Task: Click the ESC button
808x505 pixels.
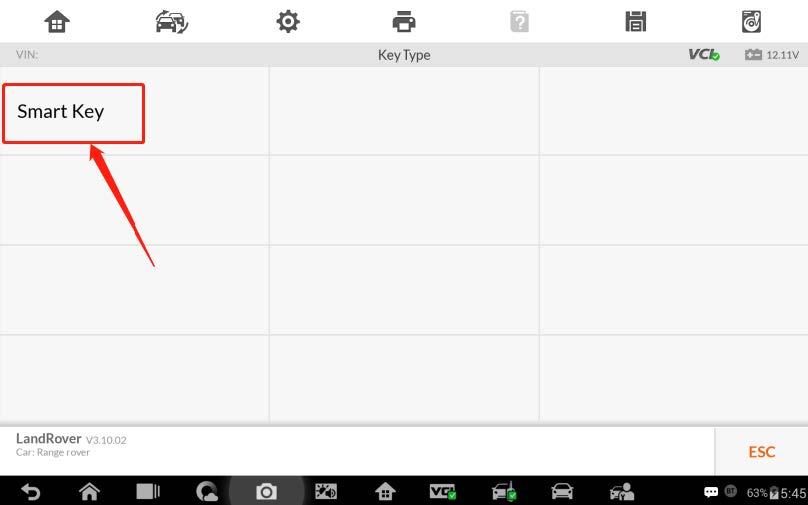Action: click(x=761, y=452)
